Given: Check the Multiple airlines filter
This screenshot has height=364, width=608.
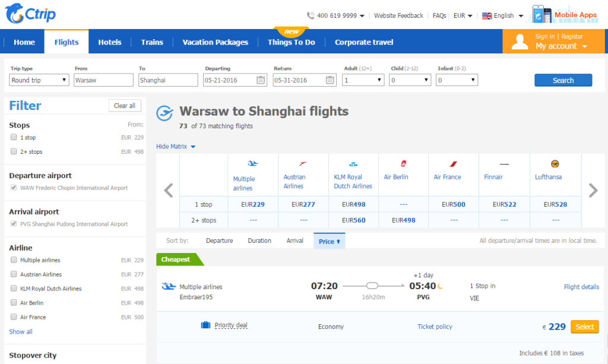Looking at the screenshot, I should (14, 259).
